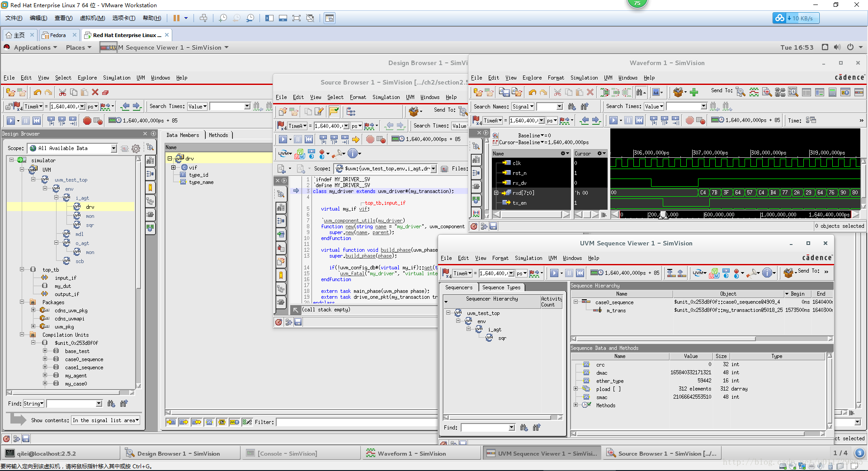The width and height of the screenshot is (868, 471).
Task: Click the next edge blue arrow in Design Browser
Action: [x=137, y=107]
